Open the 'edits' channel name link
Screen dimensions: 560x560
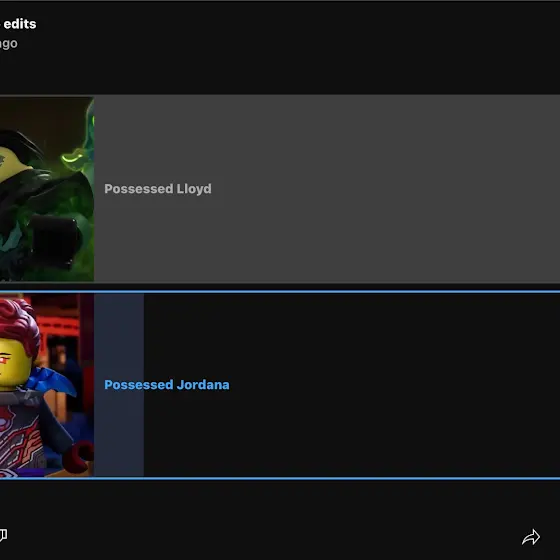[20, 24]
